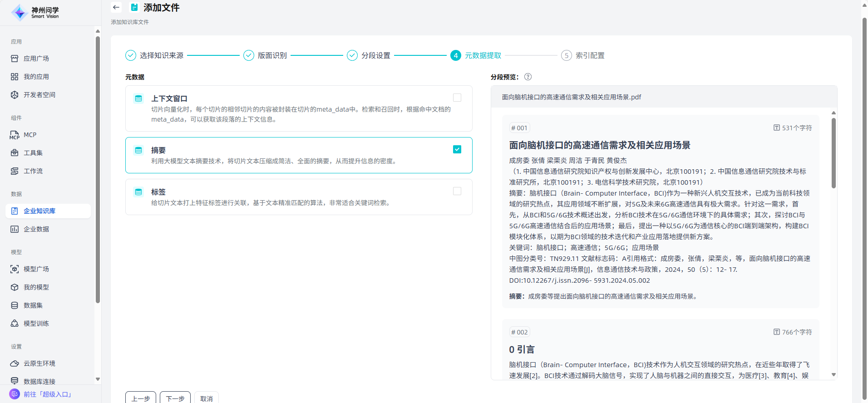Open 云原生环境 settings
868x403 pixels.
click(x=39, y=364)
